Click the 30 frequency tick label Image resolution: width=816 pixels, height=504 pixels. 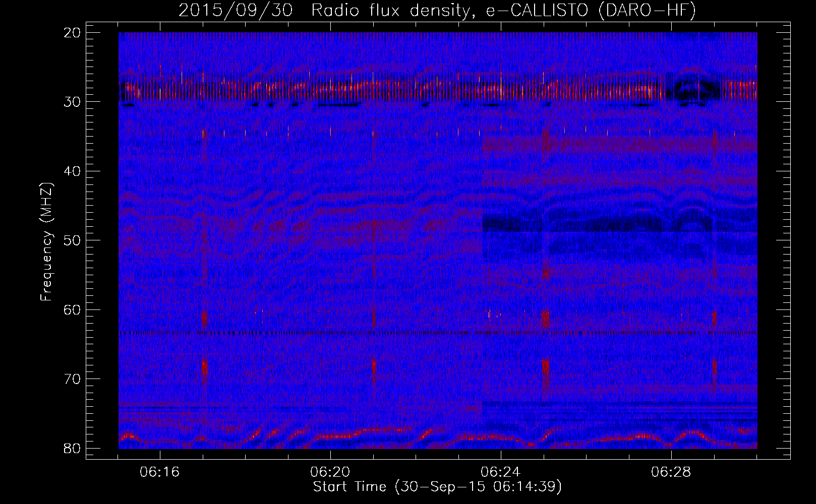click(73, 102)
